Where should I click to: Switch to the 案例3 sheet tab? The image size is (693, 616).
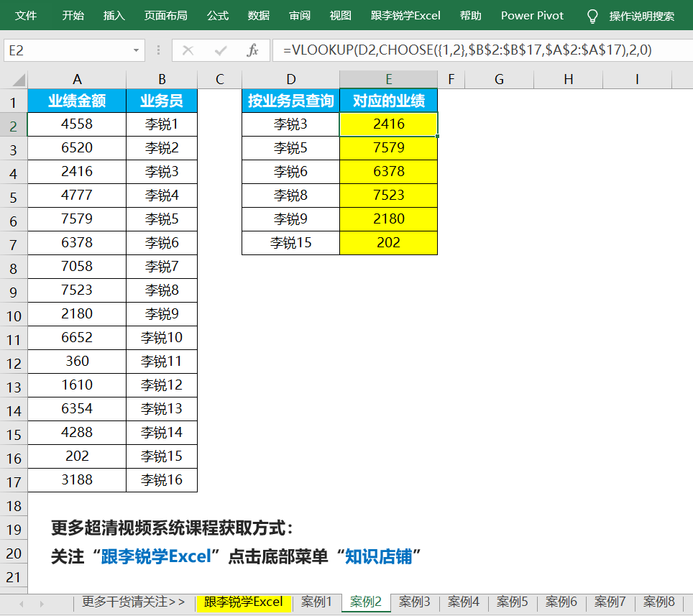click(415, 602)
